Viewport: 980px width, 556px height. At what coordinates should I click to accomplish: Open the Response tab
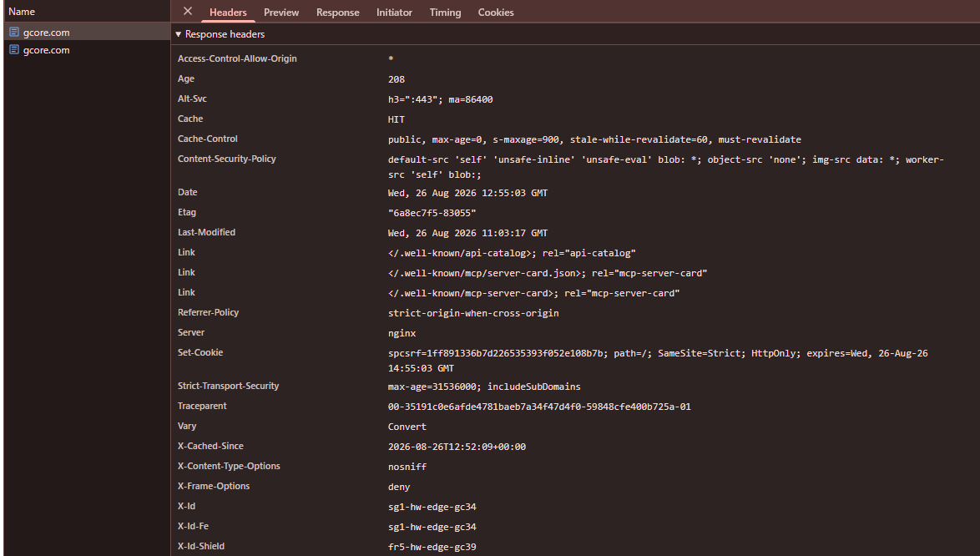tap(337, 13)
